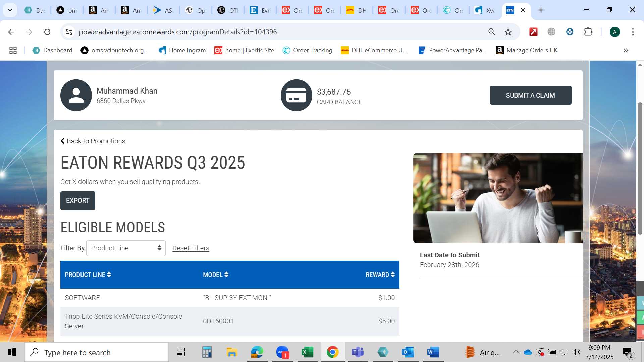Click the gray globe extension icon
The image size is (644, 362).
(x=551, y=32)
